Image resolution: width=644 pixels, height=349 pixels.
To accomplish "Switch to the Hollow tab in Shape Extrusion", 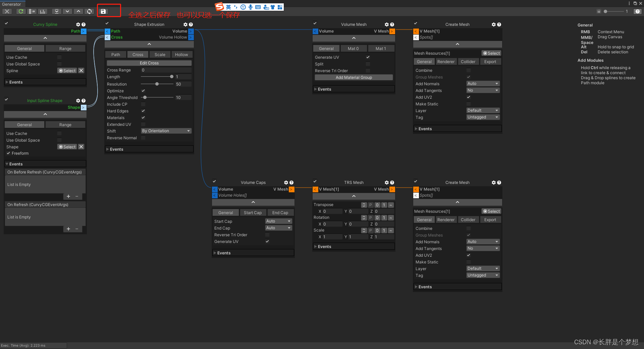I will [181, 54].
